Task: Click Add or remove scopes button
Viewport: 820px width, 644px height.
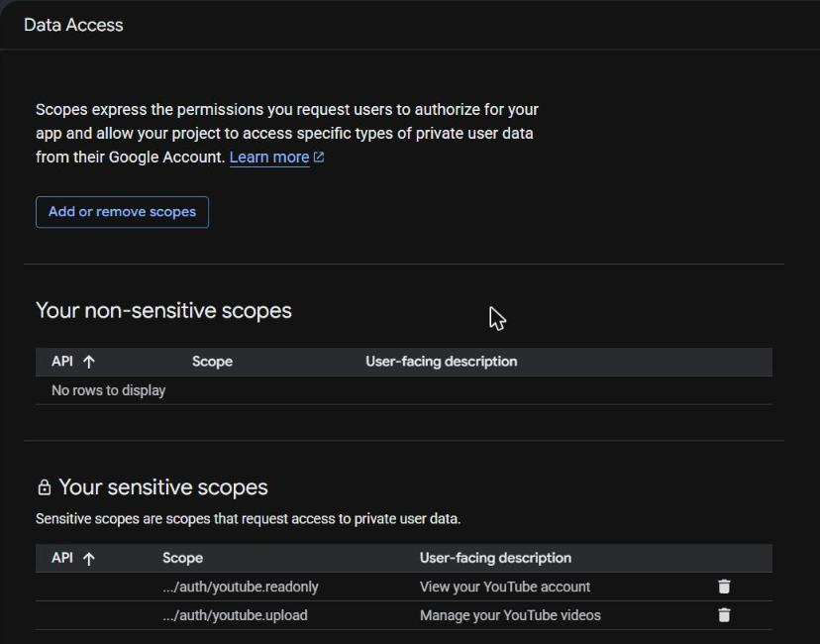Action: click(x=122, y=212)
